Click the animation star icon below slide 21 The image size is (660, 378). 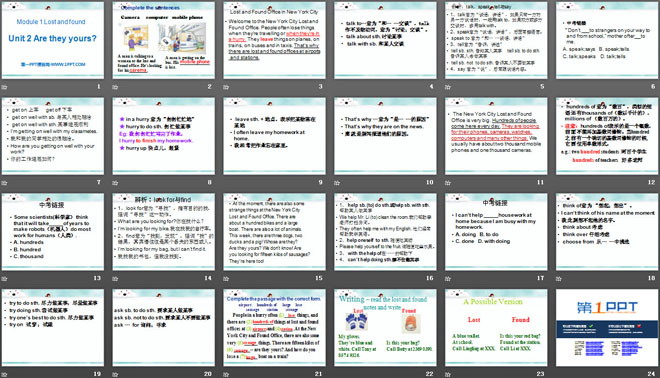coord(226,374)
